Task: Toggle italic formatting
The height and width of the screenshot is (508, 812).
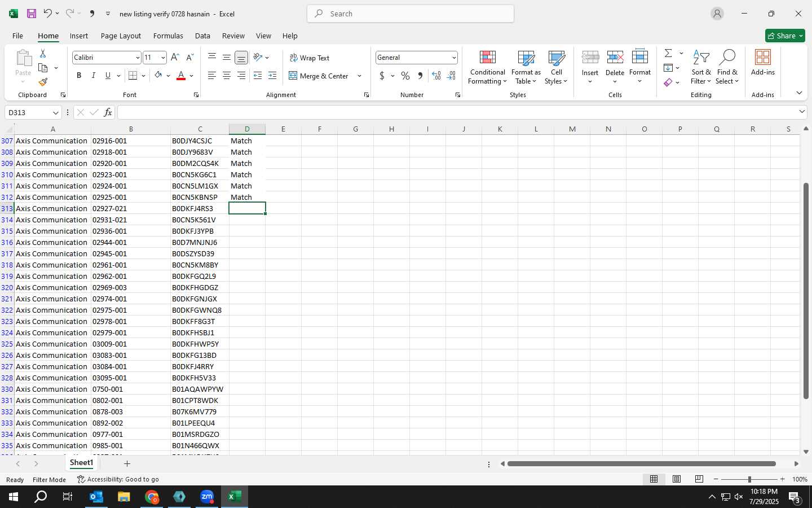Action: point(94,76)
